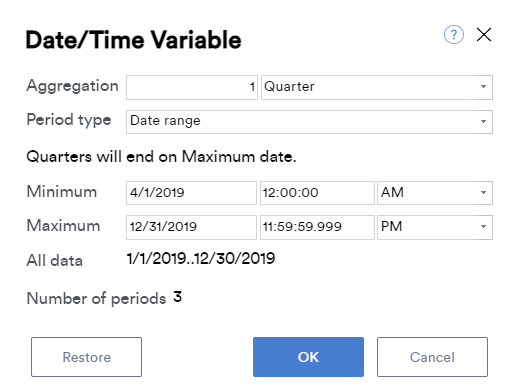Click the Quarter dropdown arrow

coord(483,87)
